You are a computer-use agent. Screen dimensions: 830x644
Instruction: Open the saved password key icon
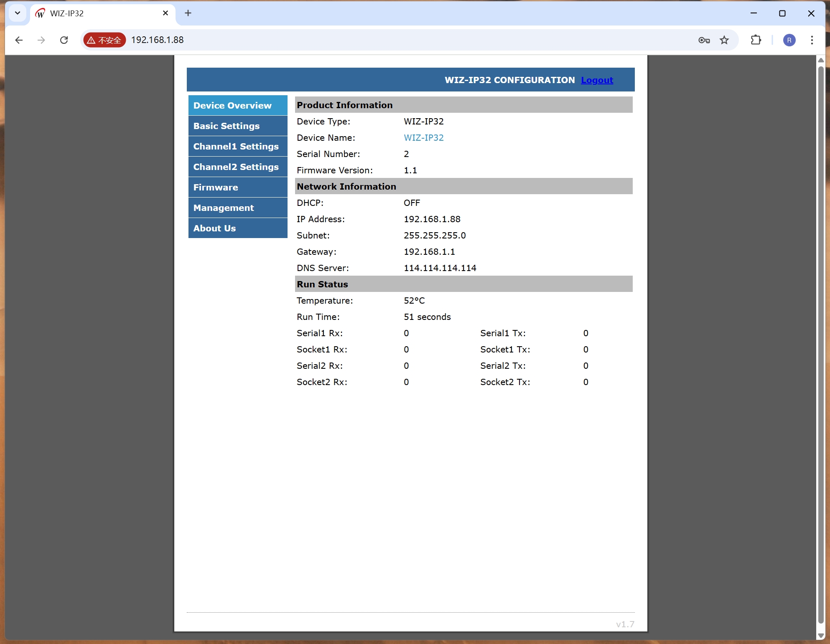click(704, 40)
